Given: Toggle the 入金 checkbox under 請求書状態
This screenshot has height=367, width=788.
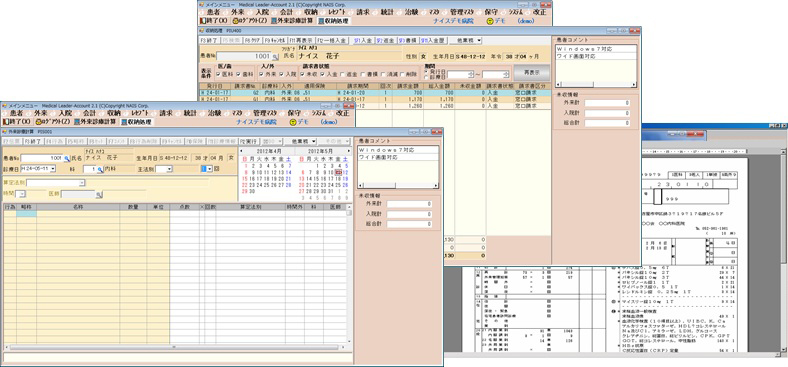Looking at the screenshot, I should (322, 74).
